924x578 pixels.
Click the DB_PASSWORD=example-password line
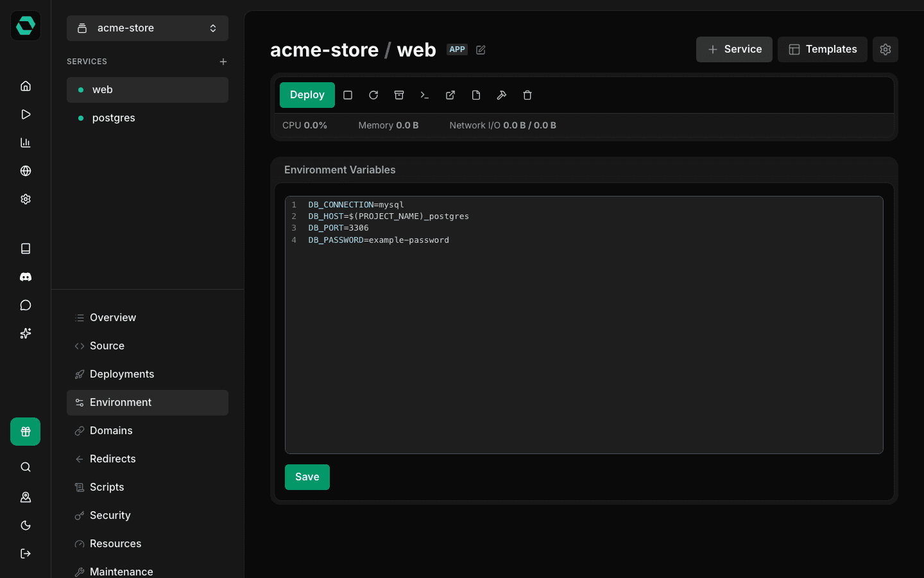379,240
